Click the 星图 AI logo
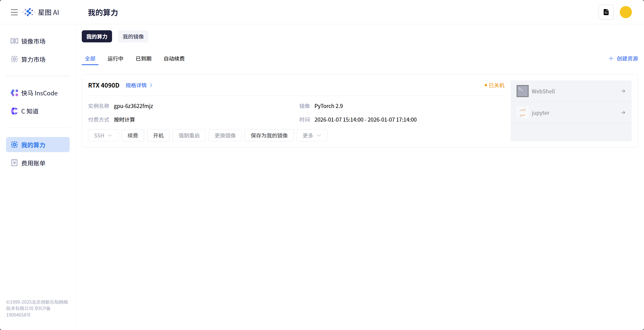This screenshot has width=644, height=330. pyautogui.click(x=42, y=12)
